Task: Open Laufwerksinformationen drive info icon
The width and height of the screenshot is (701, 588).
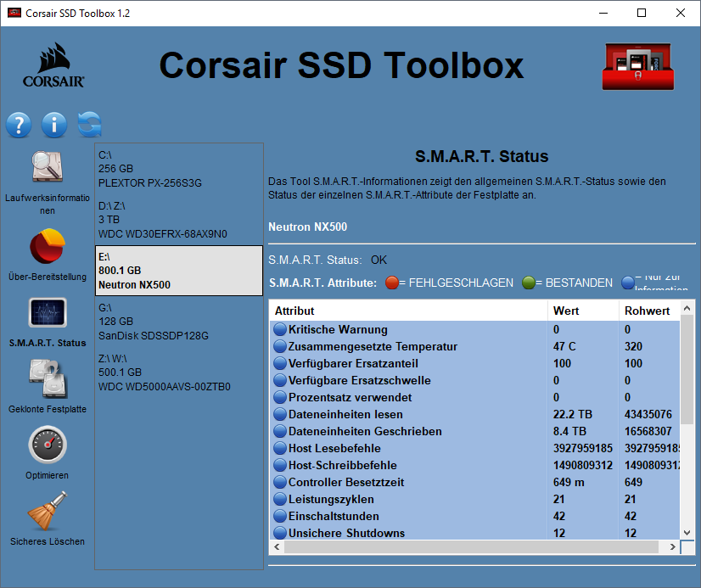Action: 48,167
